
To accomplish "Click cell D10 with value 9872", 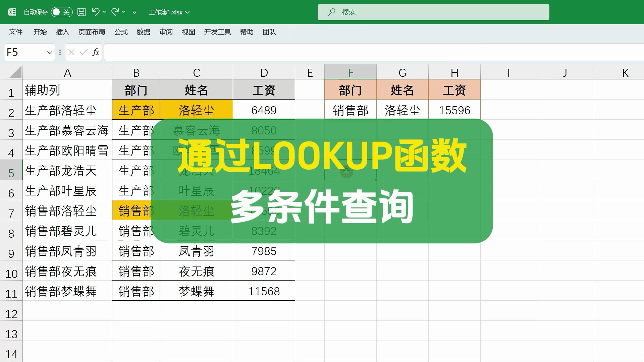I will pyautogui.click(x=264, y=271).
